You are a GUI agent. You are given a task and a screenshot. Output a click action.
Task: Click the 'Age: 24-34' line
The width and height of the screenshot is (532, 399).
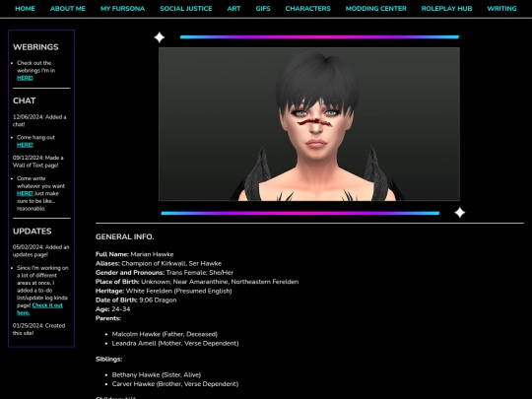pyautogui.click(x=112, y=309)
